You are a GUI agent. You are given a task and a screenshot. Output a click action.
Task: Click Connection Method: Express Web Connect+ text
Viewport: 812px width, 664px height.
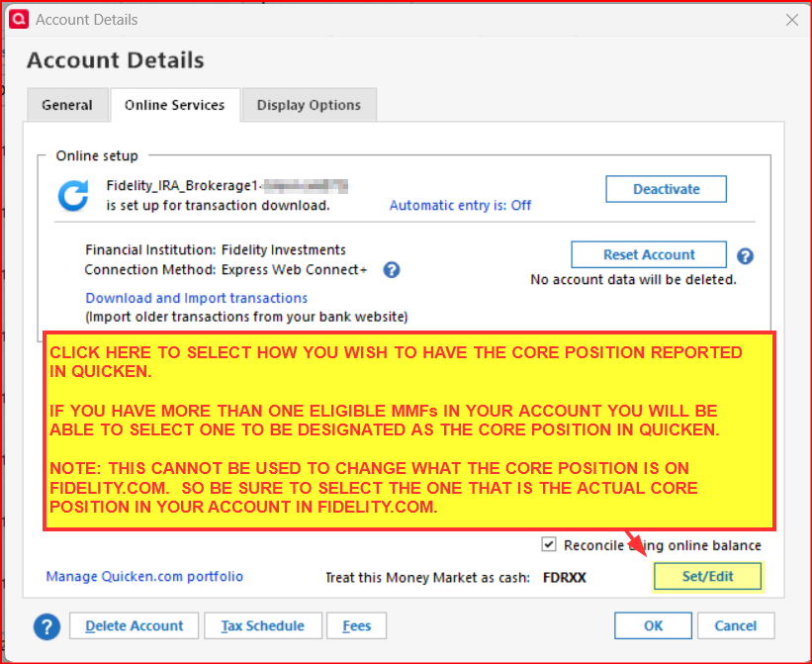coord(226,270)
